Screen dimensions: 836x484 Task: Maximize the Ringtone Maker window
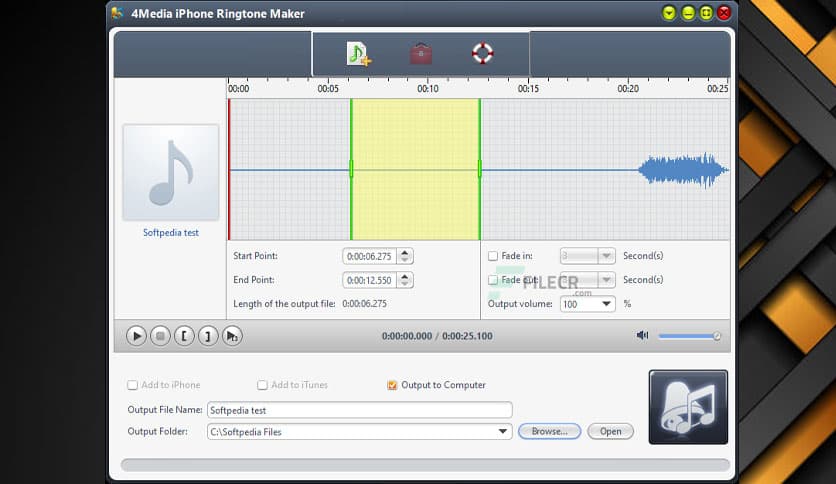coord(706,13)
